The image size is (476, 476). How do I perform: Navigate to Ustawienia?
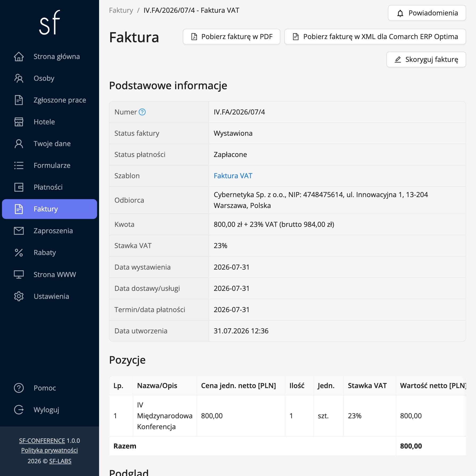pos(49,296)
